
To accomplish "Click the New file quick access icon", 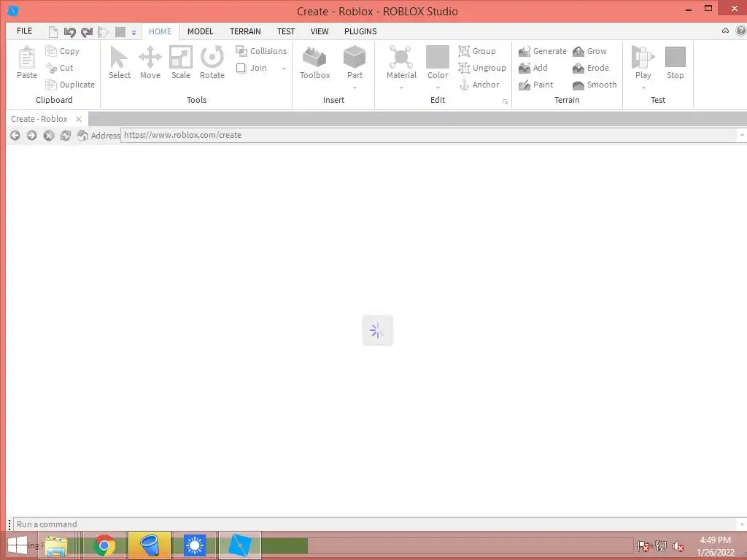I will [x=53, y=32].
